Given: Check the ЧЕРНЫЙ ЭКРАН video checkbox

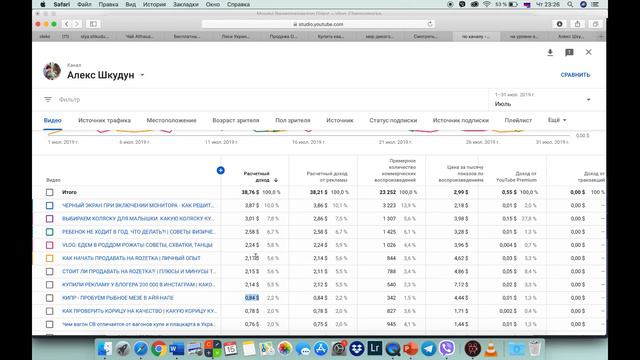Looking at the screenshot, I should coord(49,205).
